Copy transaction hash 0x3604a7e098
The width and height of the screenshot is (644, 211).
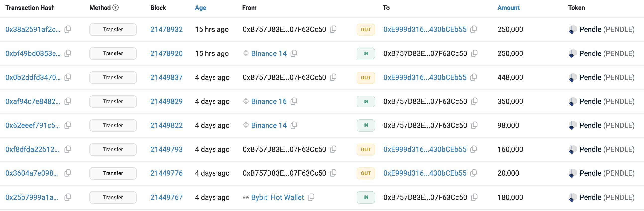pyautogui.click(x=68, y=173)
